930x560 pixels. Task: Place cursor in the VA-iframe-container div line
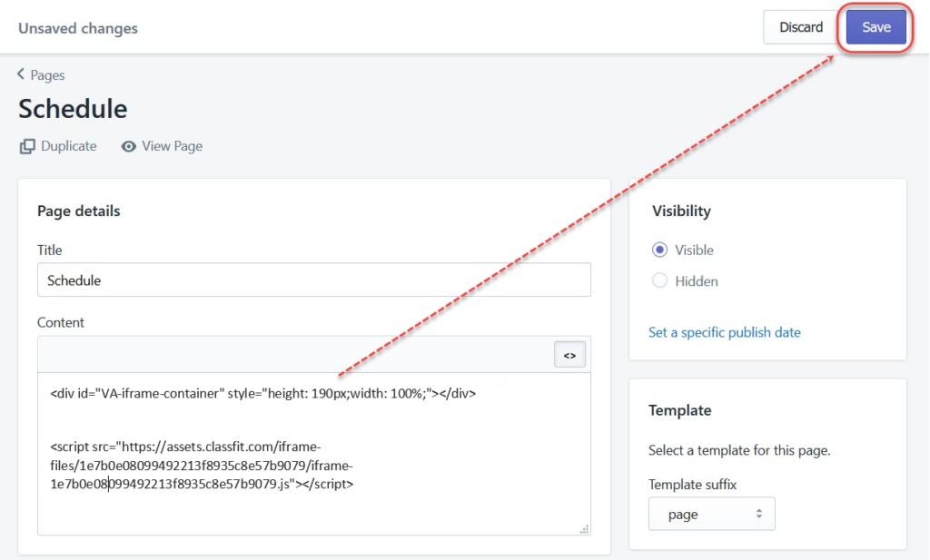point(262,394)
